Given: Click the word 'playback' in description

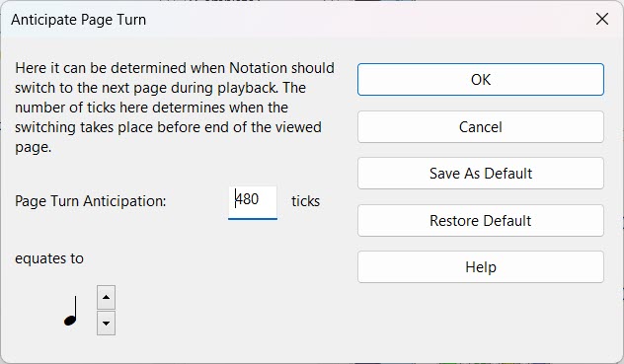Looking at the screenshot, I should (x=247, y=88).
